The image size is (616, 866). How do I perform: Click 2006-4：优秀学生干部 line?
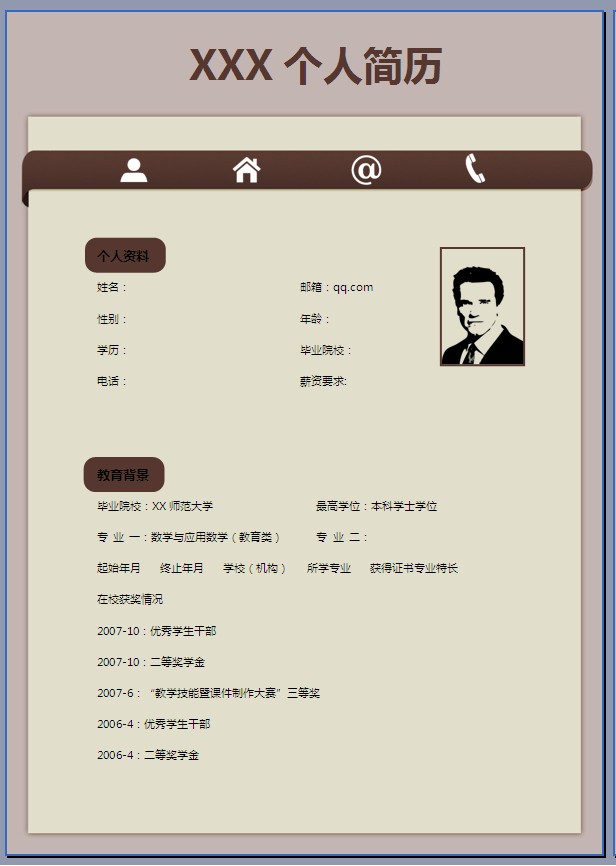click(x=154, y=724)
